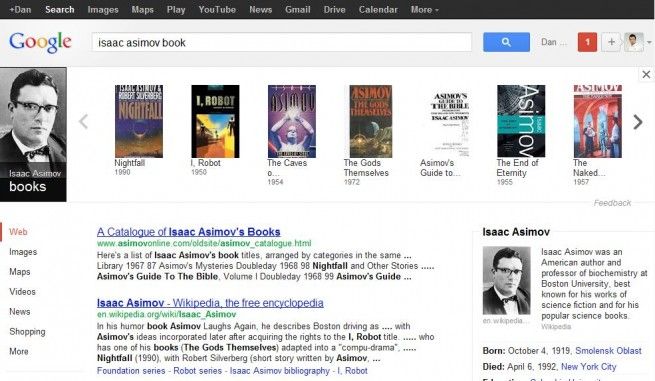Select The Gods Themselves book cover
This screenshot has width=655, height=381.
point(371,121)
